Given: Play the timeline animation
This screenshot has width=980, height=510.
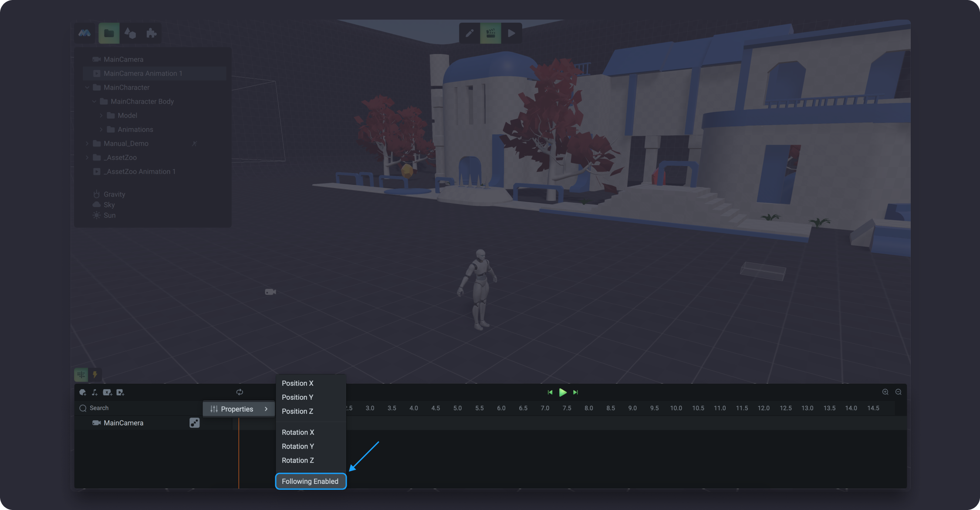Looking at the screenshot, I should point(563,392).
